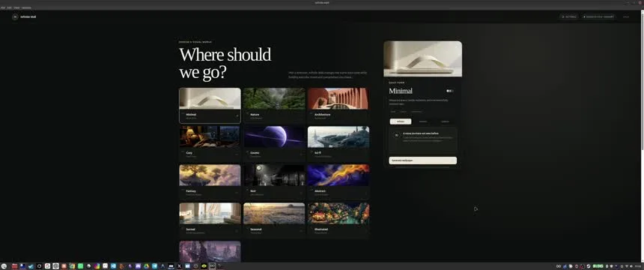Image resolution: width=644 pixels, height=270 pixels.
Task: Click the VS Code taskbar icon
Action: [113, 266]
